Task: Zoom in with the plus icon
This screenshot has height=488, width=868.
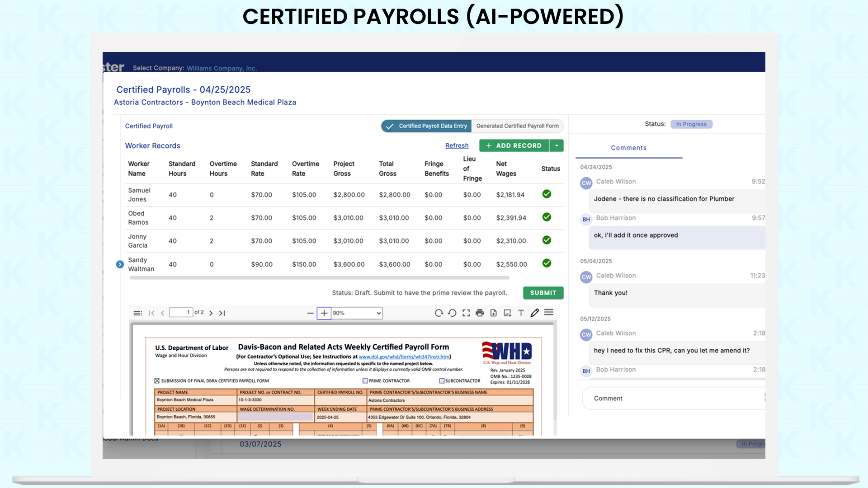Action: coord(324,313)
